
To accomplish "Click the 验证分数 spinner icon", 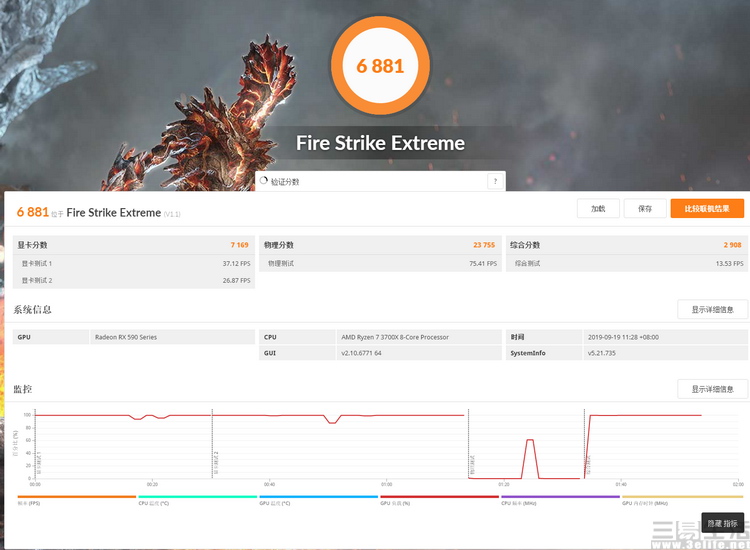I will pyautogui.click(x=264, y=181).
